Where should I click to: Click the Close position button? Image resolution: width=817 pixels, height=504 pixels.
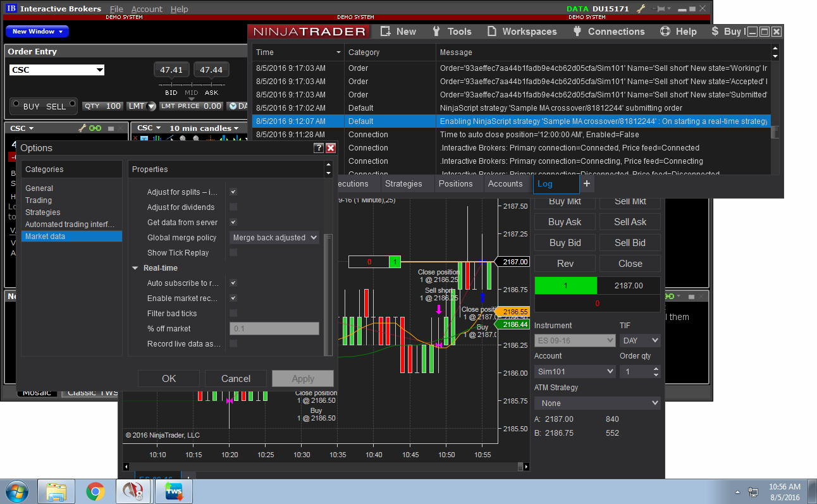click(x=630, y=264)
